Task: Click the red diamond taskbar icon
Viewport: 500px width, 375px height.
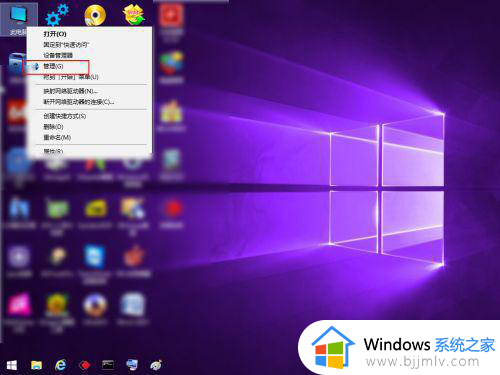Action: coord(84,365)
